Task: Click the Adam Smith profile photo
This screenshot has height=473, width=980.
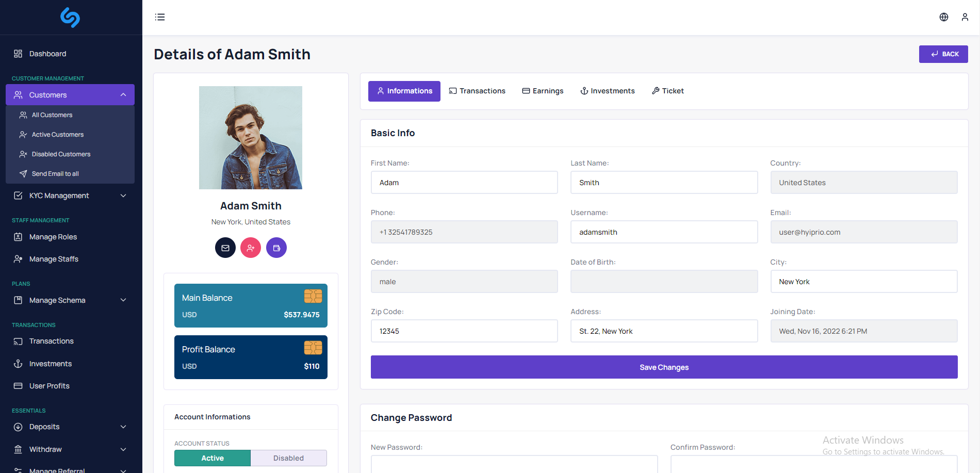Action: point(251,138)
